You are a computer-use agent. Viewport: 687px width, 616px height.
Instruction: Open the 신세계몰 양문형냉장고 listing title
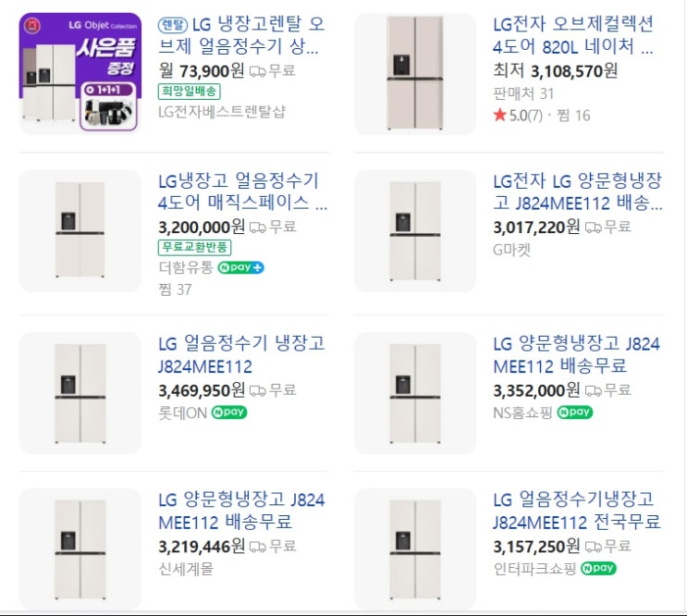(x=242, y=511)
